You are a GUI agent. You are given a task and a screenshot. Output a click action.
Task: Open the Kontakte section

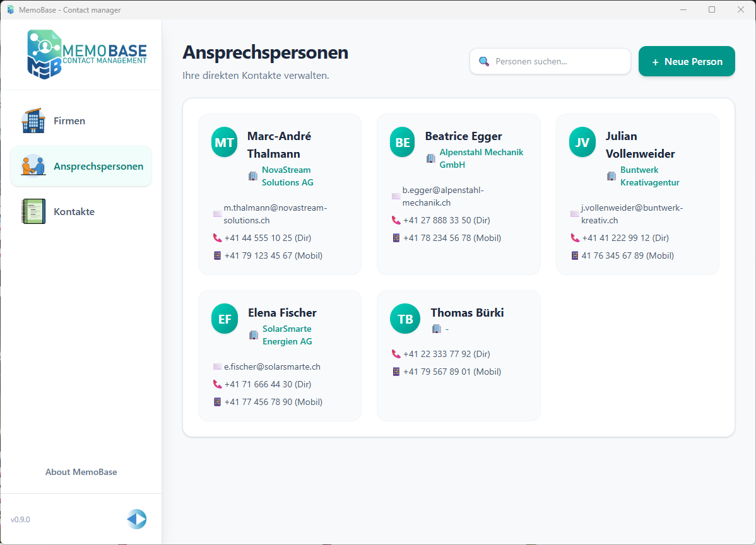81,211
